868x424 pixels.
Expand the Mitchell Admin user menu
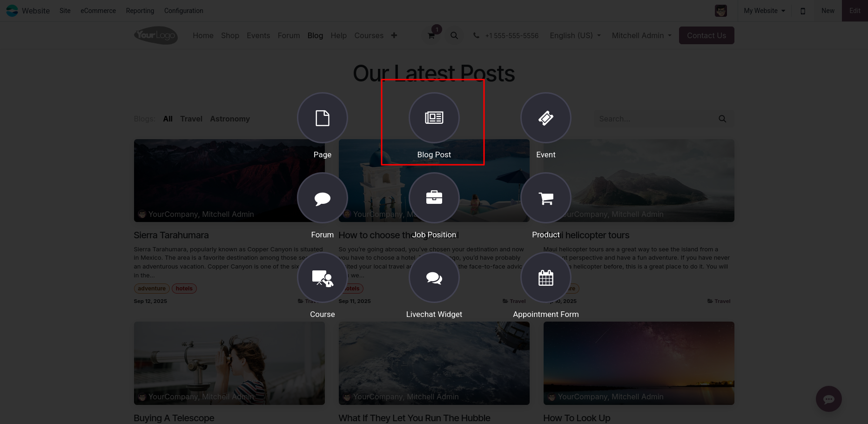pos(641,35)
